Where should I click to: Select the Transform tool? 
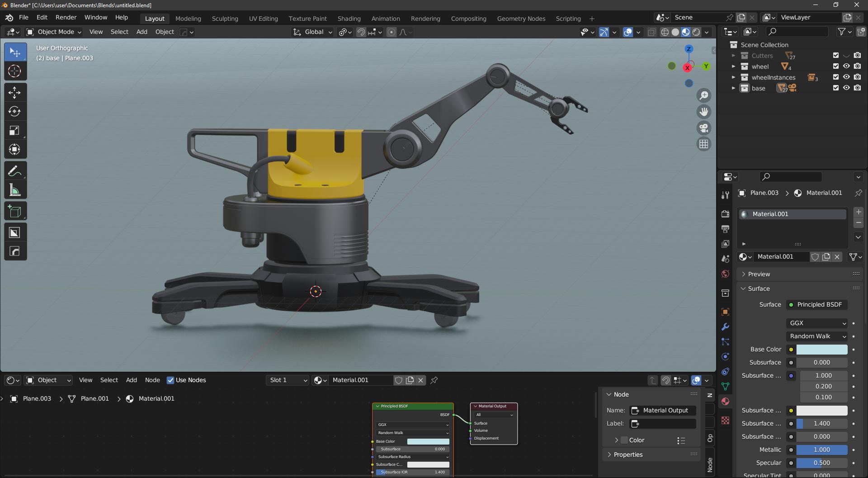click(x=14, y=149)
